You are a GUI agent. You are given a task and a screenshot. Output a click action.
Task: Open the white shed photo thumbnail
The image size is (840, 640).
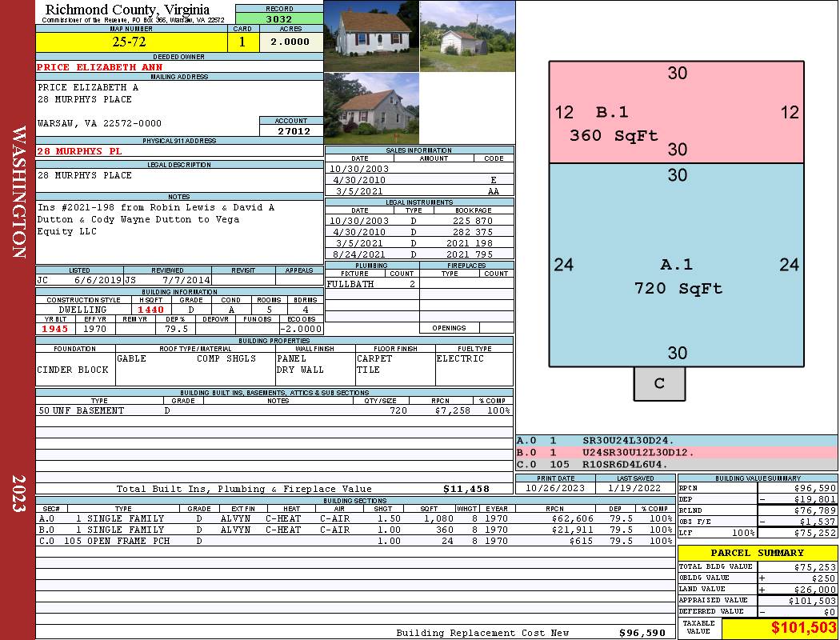(x=468, y=36)
